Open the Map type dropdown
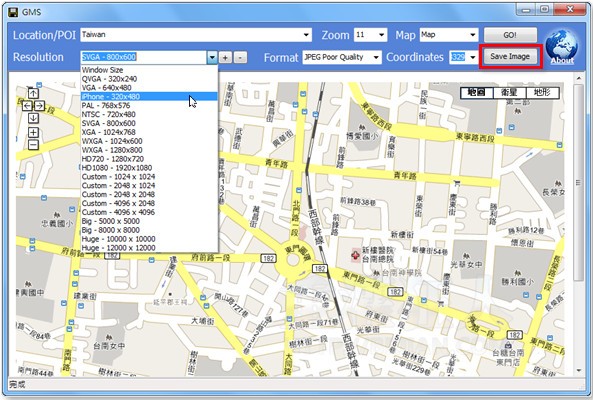593x400 pixels. point(473,35)
